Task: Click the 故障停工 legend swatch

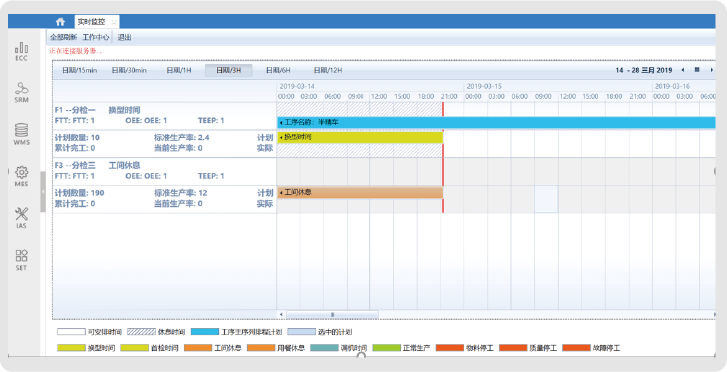Action: click(x=576, y=348)
